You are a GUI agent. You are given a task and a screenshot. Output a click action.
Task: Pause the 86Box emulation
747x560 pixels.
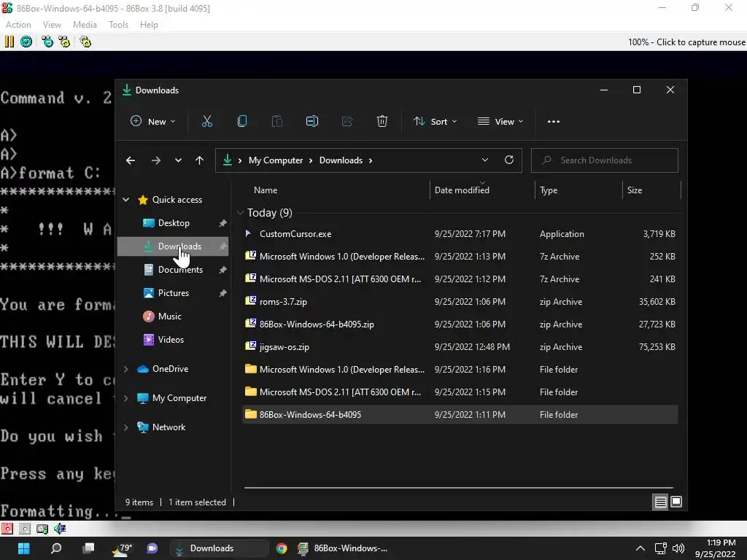tap(9, 42)
